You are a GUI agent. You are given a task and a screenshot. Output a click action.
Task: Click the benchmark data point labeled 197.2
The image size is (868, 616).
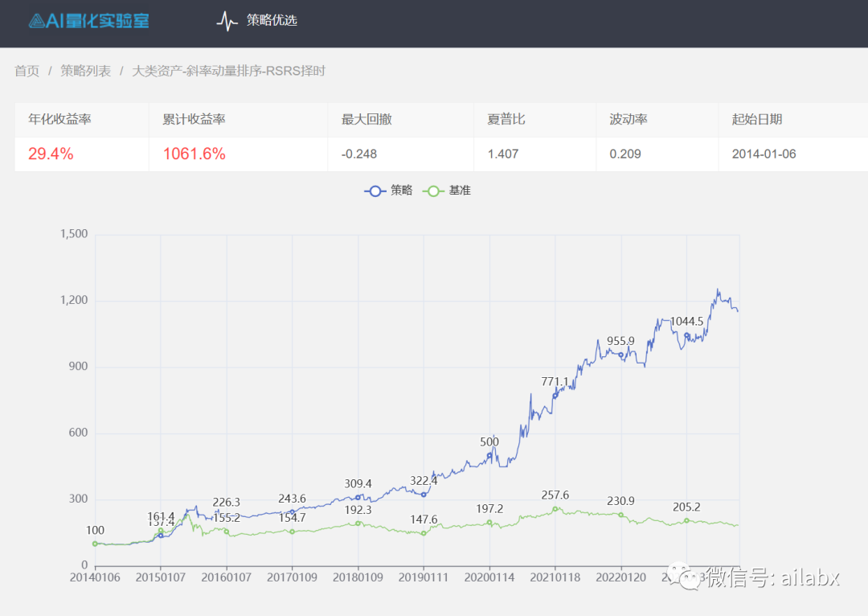click(x=489, y=523)
